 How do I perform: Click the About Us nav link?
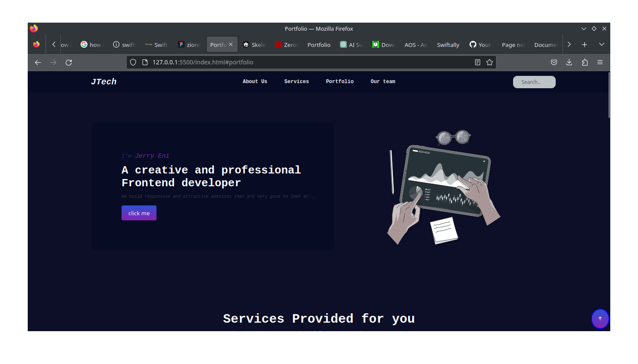click(x=255, y=81)
